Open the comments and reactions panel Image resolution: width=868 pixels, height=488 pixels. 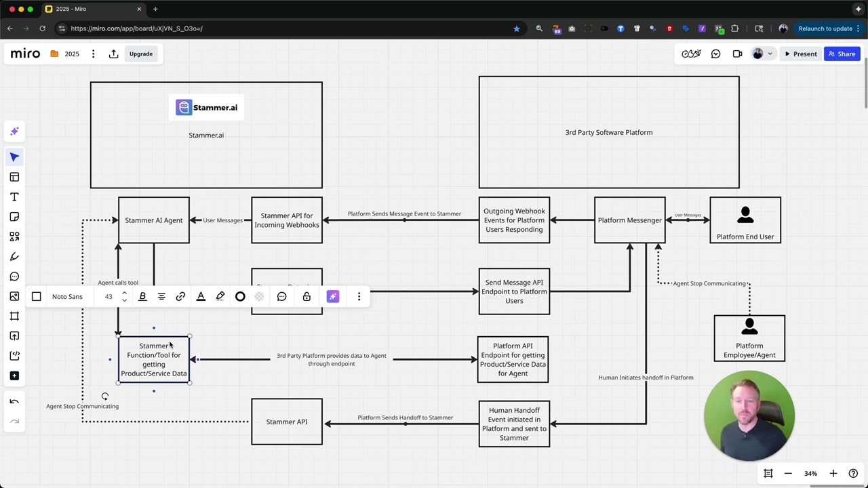(x=715, y=54)
